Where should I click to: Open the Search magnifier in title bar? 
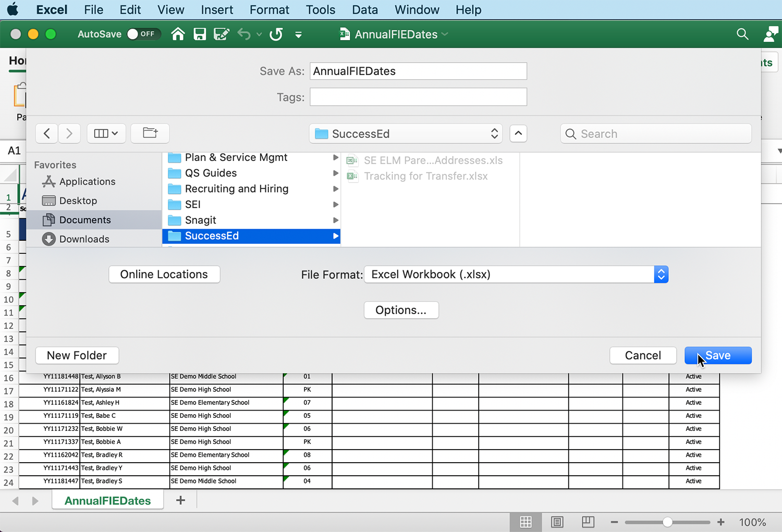[x=742, y=34]
